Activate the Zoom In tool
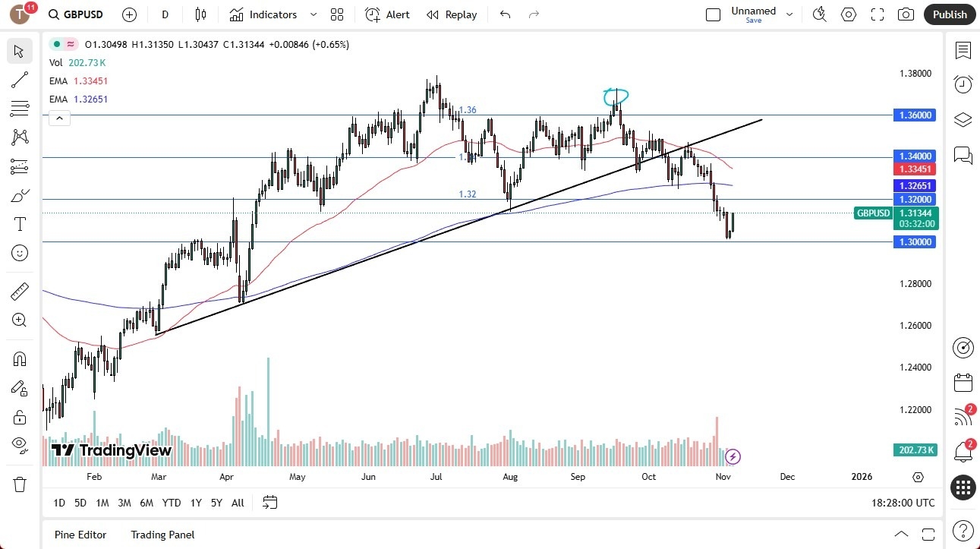This screenshot has height=549, width=980. (20, 320)
